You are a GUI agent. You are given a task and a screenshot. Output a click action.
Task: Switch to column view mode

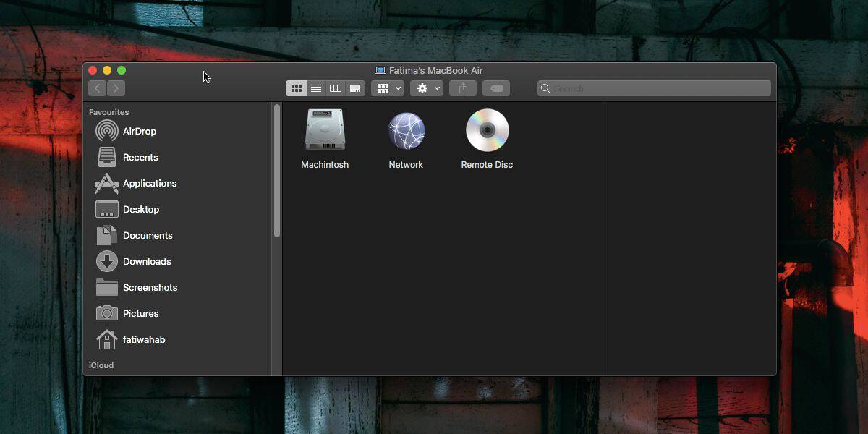pos(336,88)
